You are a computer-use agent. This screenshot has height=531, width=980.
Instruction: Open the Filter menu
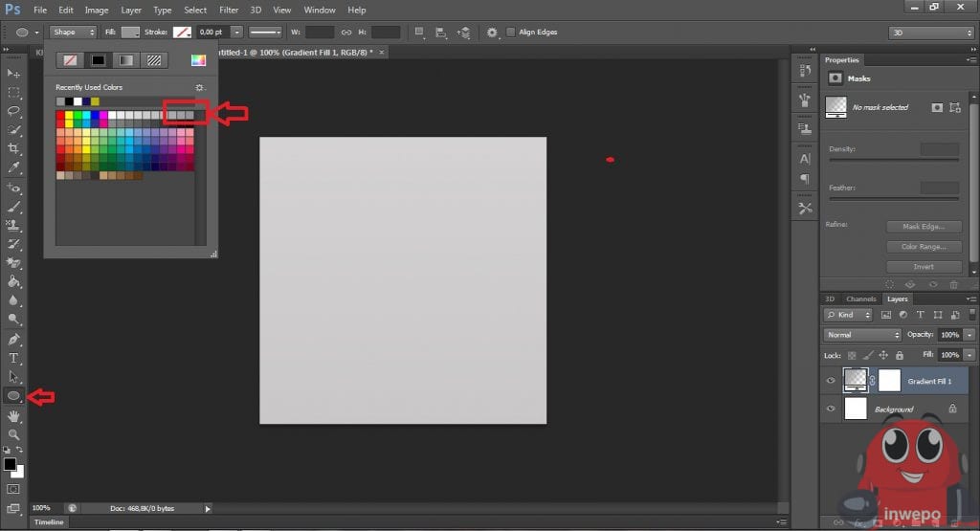click(x=229, y=10)
